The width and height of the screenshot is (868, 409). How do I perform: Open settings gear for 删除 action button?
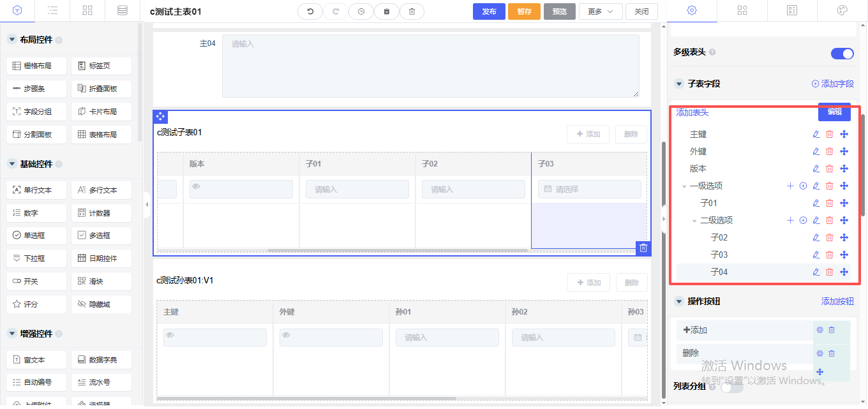click(819, 353)
